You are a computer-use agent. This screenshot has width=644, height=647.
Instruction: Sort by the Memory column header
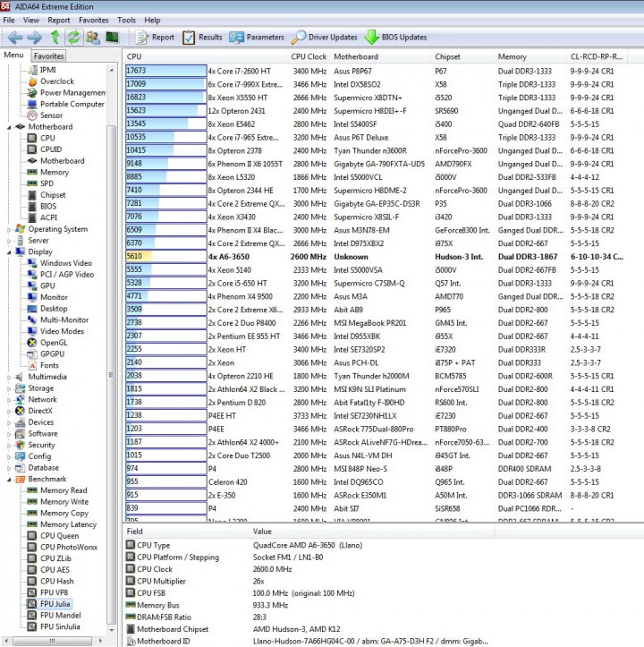tap(530, 56)
